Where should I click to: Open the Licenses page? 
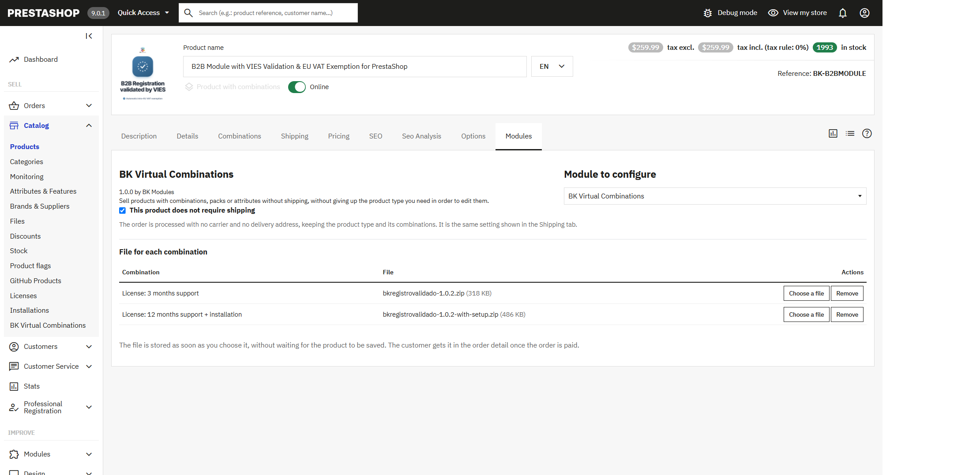23,296
